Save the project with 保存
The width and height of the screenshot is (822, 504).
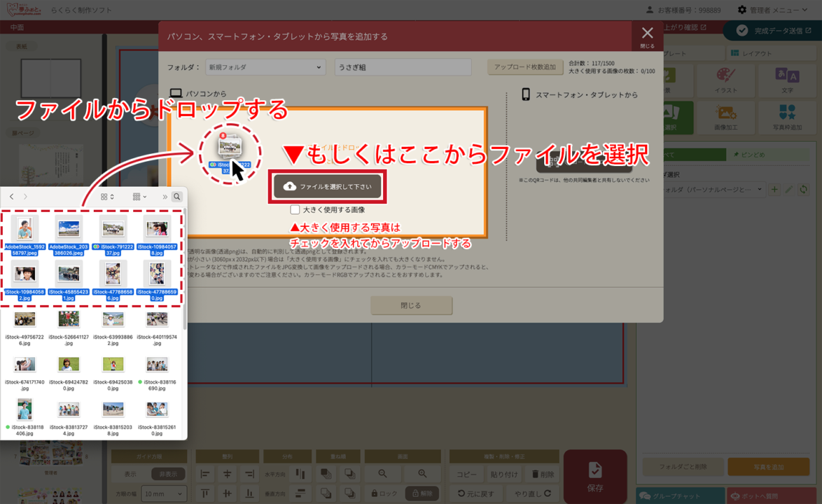(595, 477)
